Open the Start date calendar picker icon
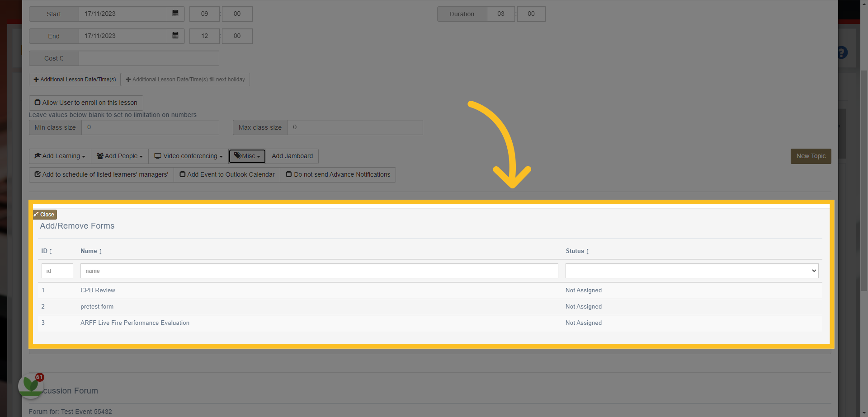Image resolution: width=868 pixels, height=417 pixels. tap(175, 14)
